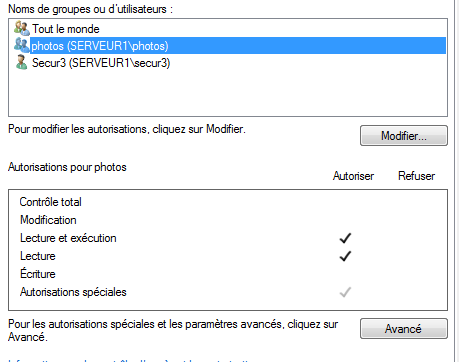Select the Contrôle total permission row
The height and width of the screenshot is (362, 459).
tap(228, 202)
